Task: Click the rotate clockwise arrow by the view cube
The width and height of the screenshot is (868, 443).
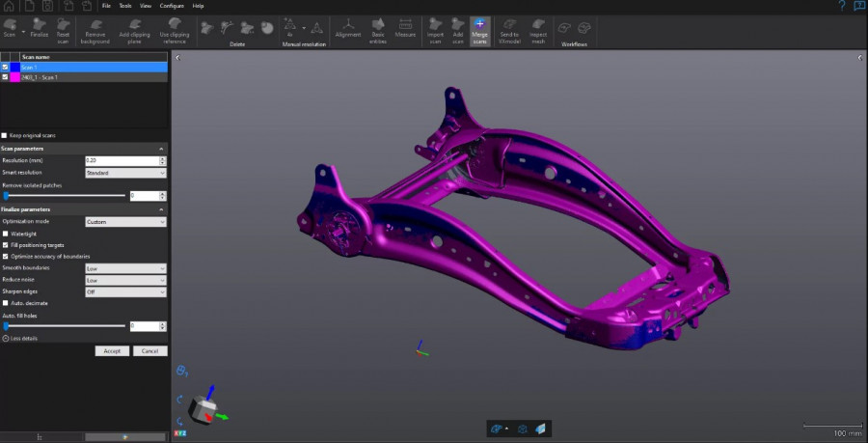Action: click(x=180, y=400)
